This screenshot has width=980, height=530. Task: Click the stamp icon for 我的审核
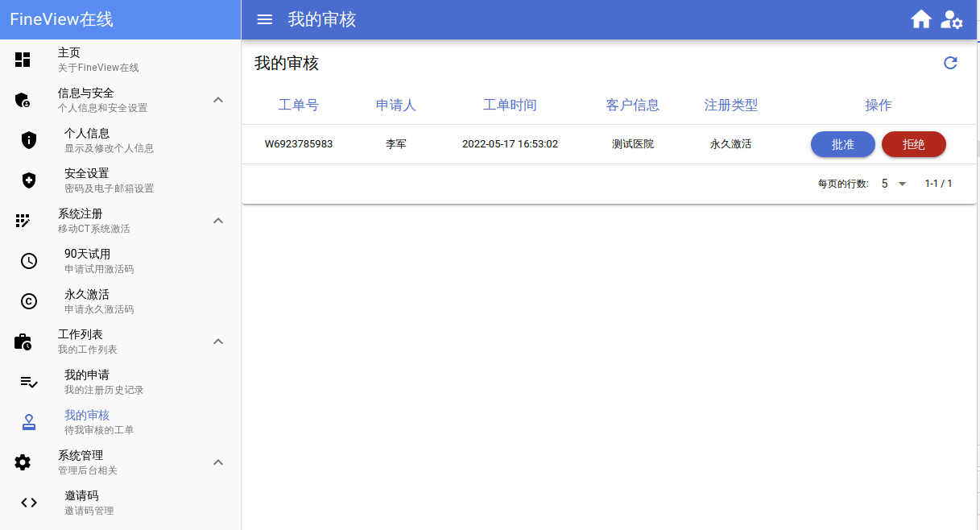29,422
